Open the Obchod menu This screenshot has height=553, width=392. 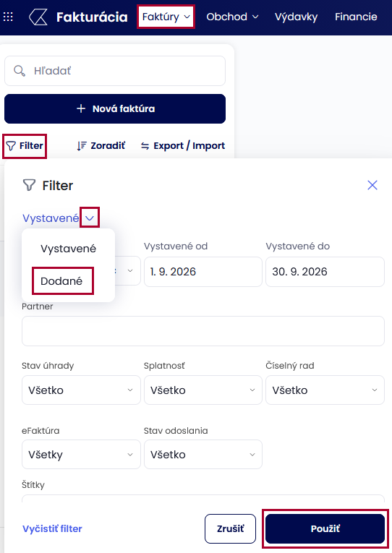click(232, 17)
